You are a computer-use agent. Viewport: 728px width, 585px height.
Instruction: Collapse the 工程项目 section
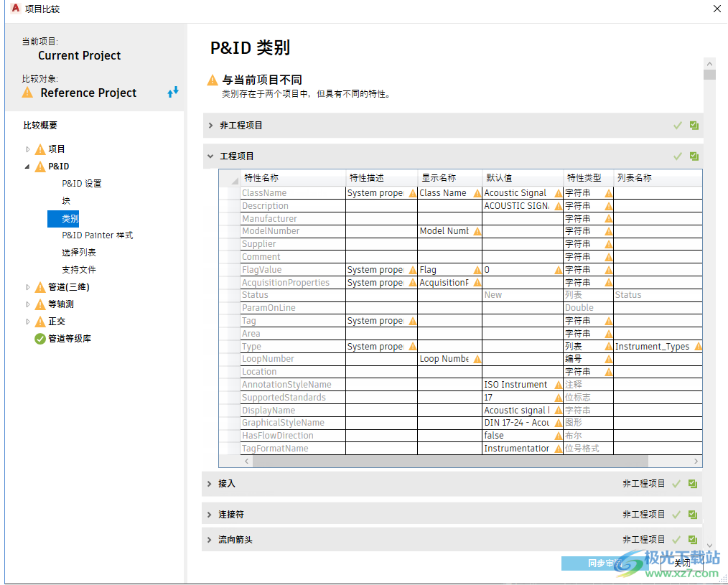[x=211, y=156]
